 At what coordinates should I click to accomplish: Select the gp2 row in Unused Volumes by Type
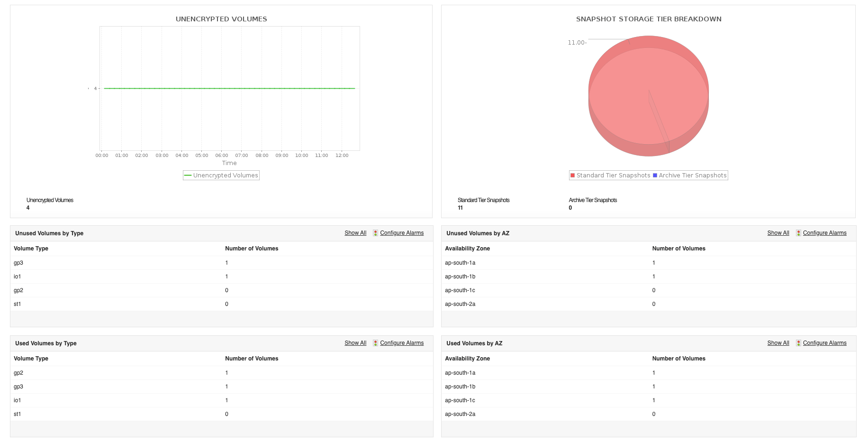(x=222, y=290)
